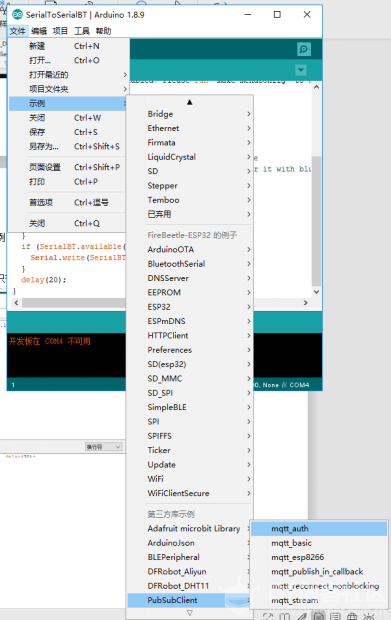Screen dimensions: 391x620
Task: Open DNSServer examples
Action: 190,278
